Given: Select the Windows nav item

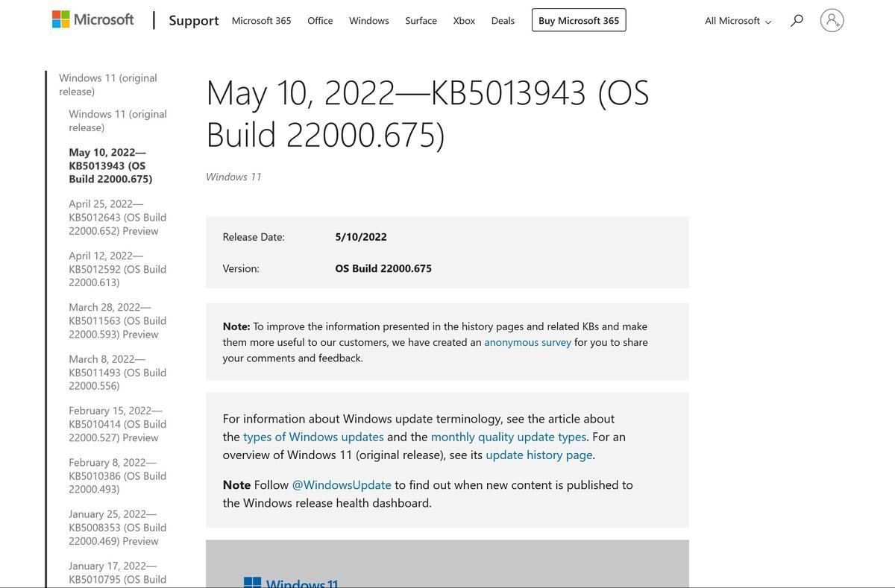Looking at the screenshot, I should click(368, 21).
